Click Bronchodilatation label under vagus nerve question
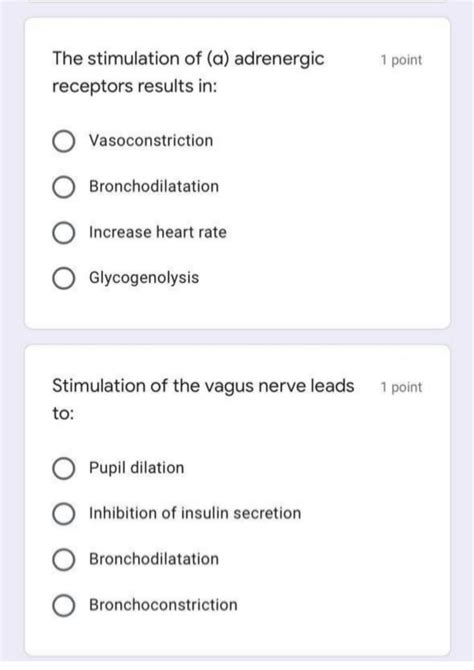This screenshot has height=670, width=474. [154, 559]
